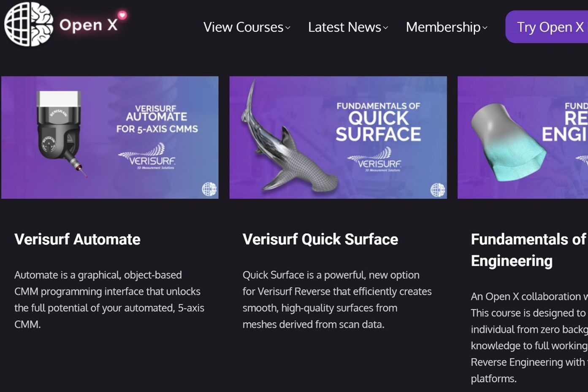Open the View Courses menu

click(x=243, y=27)
